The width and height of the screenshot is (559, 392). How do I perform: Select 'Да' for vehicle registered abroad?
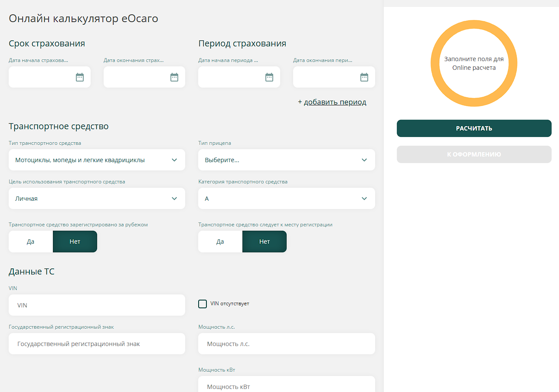point(30,242)
